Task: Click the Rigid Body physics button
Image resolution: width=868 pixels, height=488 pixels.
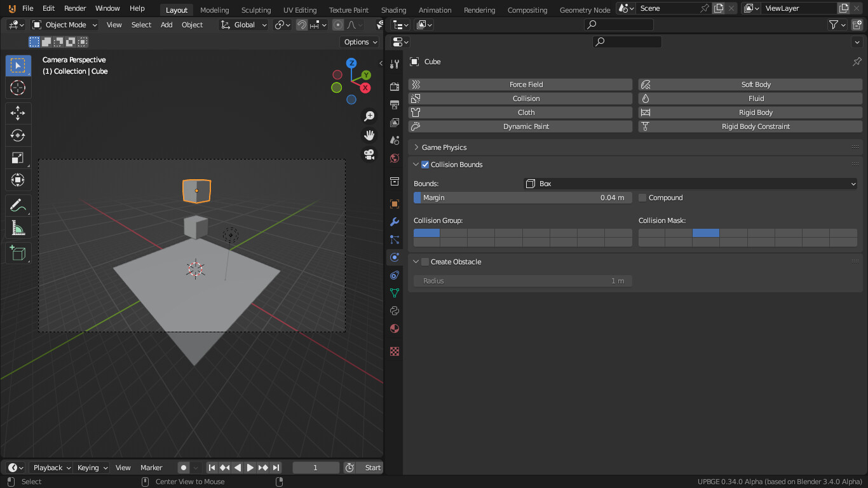Action: (750, 112)
